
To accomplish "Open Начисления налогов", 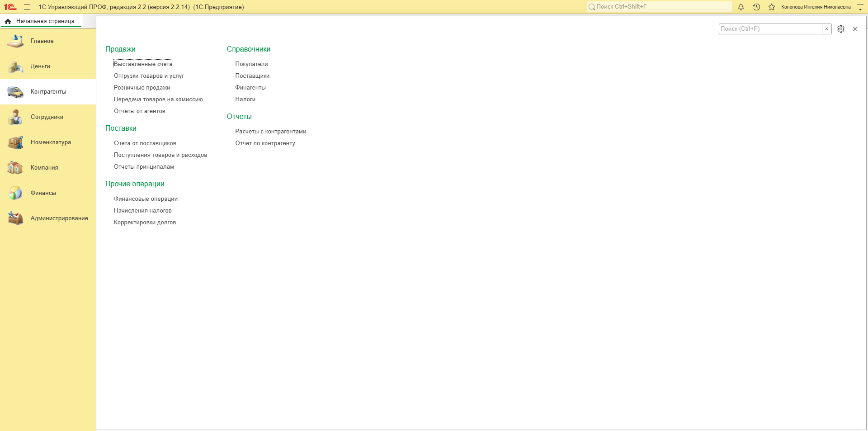I will click(143, 211).
